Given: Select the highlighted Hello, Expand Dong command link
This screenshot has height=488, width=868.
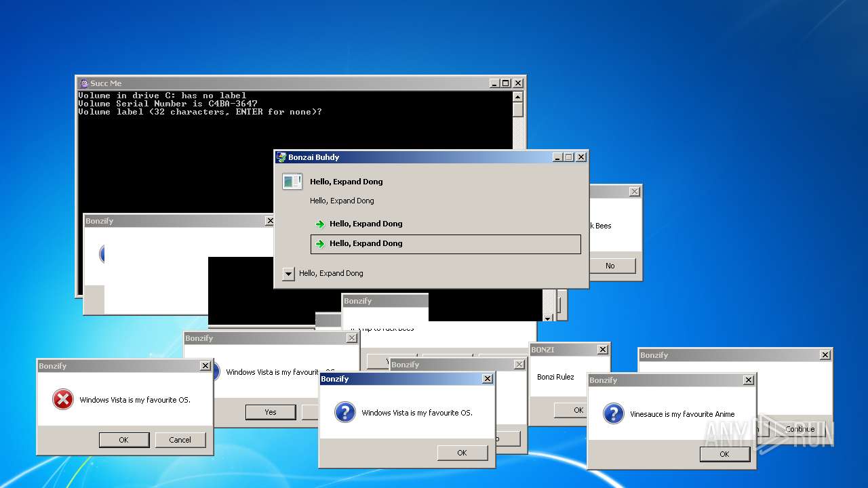Looking at the screenshot, I should (446, 244).
